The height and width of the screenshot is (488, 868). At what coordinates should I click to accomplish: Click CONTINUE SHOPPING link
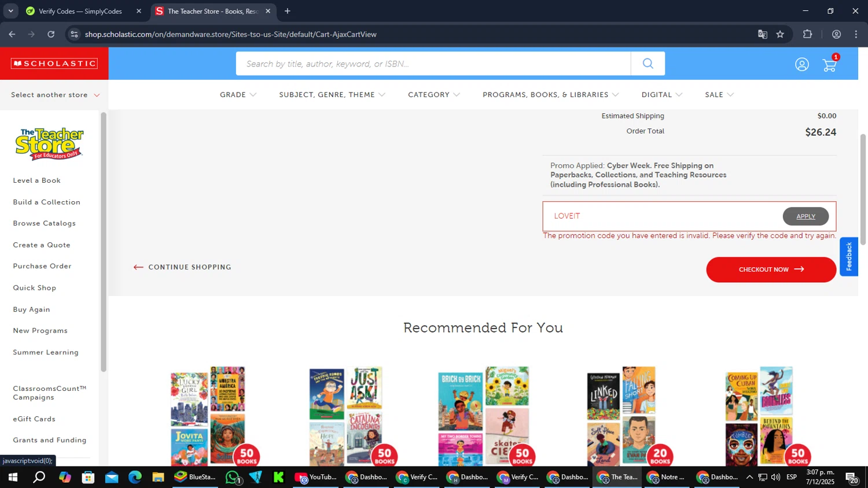[182, 267]
